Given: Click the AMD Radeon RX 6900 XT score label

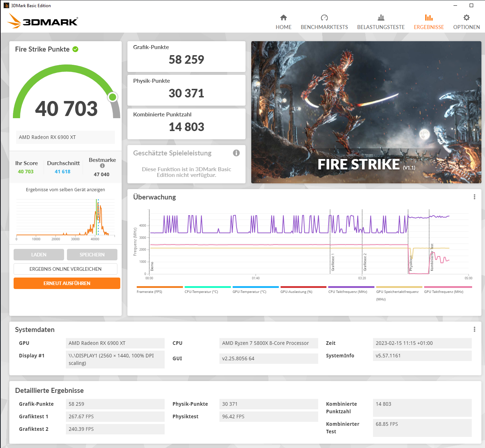Looking at the screenshot, I should click(x=66, y=137).
